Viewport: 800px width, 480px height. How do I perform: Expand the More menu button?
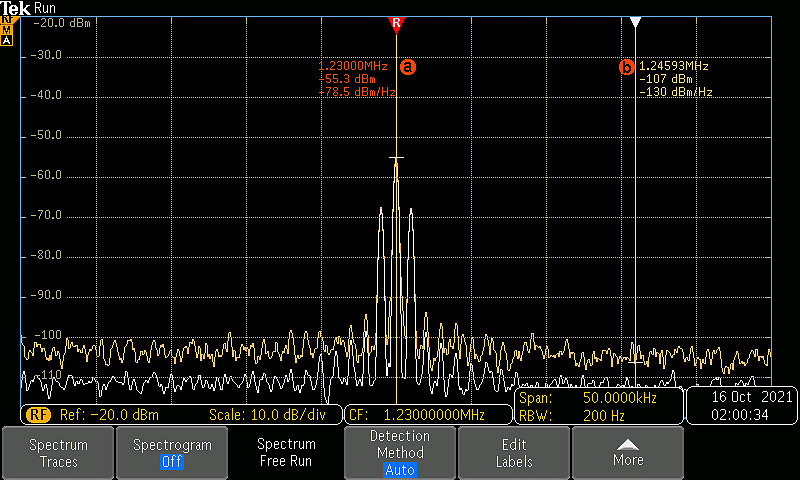[x=628, y=453]
